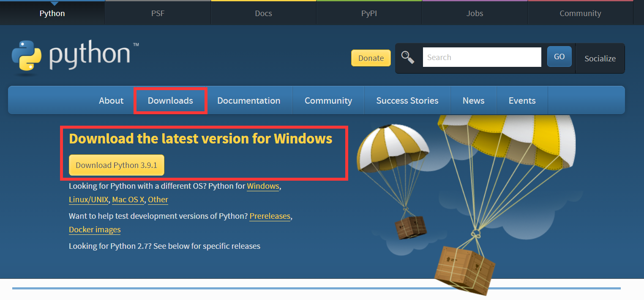The width and height of the screenshot is (644, 300).
Task: Open the About navigation menu
Action: click(x=111, y=100)
